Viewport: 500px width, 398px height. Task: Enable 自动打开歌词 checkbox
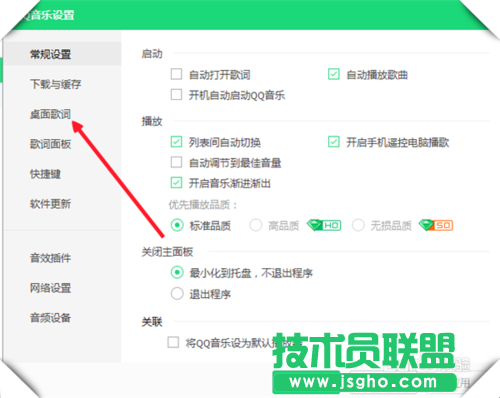[176, 74]
